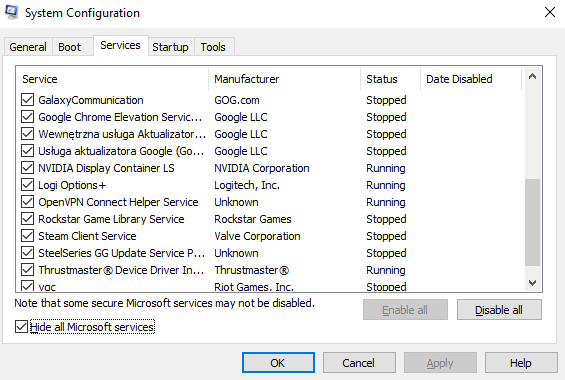Uncheck Rockstar Game Library Service
Screen dimensions: 565x380
(27, 219)
